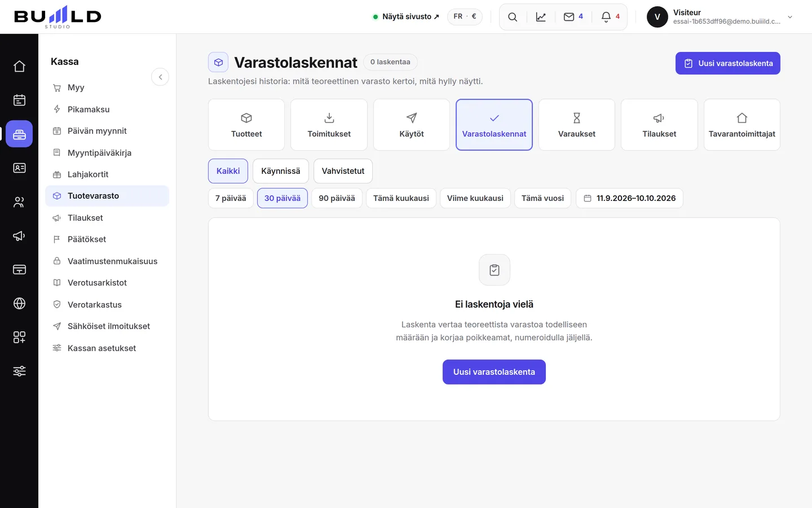The height and width of the screenshot is (508, 812).
Task: Open the add-apps grid icon in the sidebar
Action: pos(19,337)
